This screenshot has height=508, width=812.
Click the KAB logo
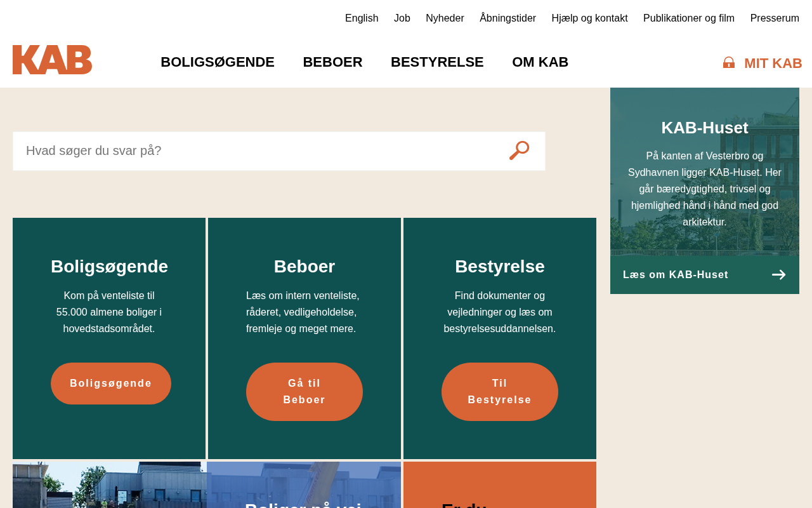52,60
